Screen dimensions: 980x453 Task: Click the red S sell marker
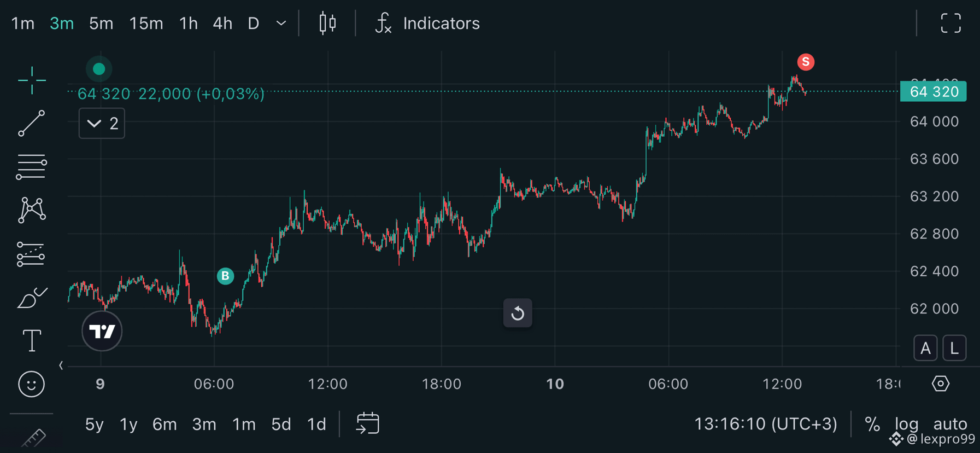click(806, 62)
